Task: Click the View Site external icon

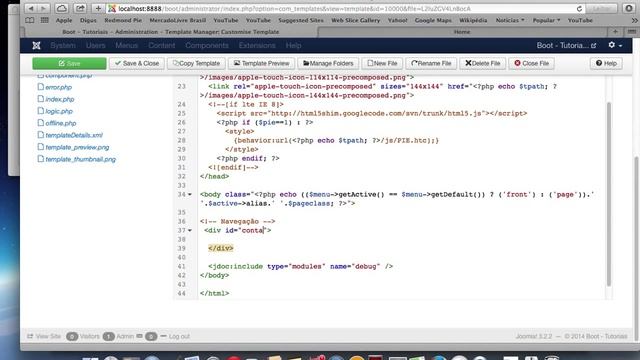Action: (x=30, y=336)
